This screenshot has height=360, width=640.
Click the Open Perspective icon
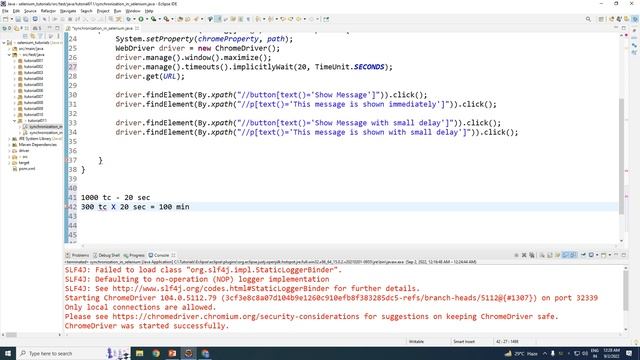(x=601, y=19)
